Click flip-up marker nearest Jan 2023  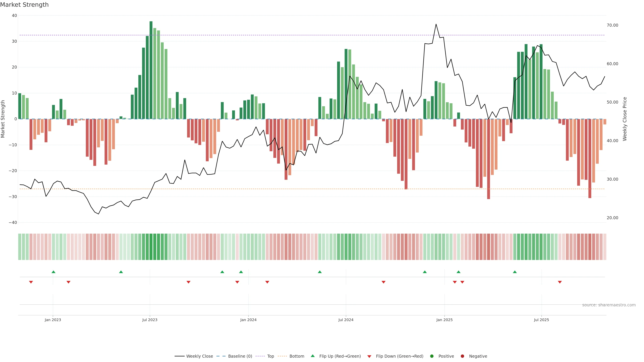click(x=53, y=272)
